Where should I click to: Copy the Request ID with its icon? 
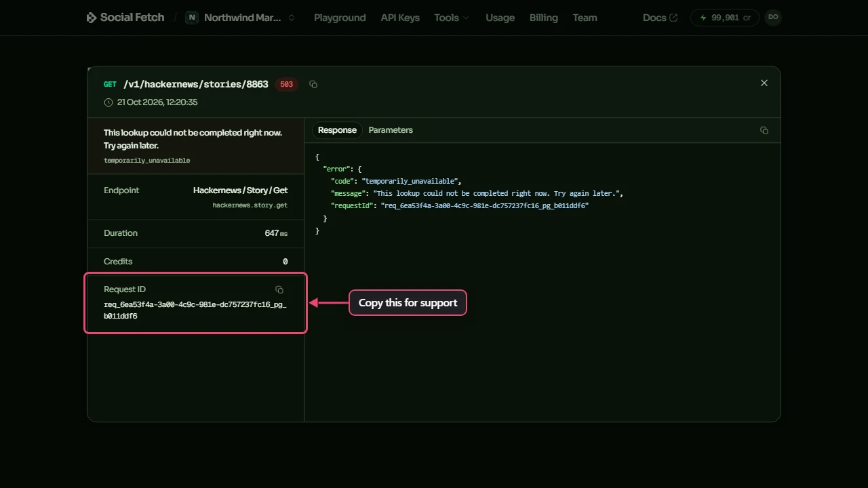[279, 289]
